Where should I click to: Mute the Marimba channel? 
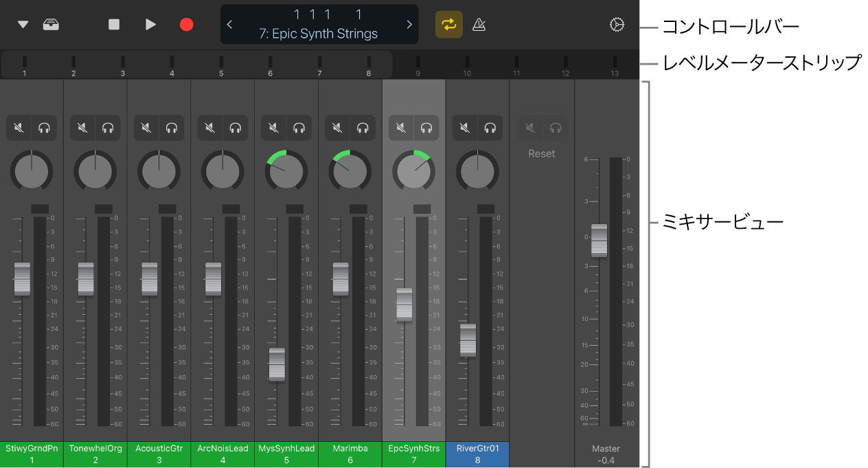point(337,128)
